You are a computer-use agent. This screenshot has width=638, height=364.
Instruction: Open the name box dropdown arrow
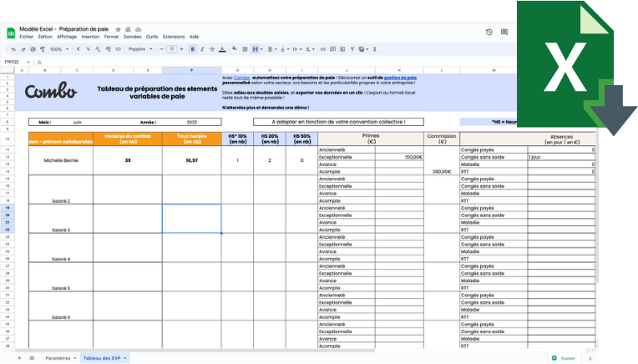[x=28, y=63]
